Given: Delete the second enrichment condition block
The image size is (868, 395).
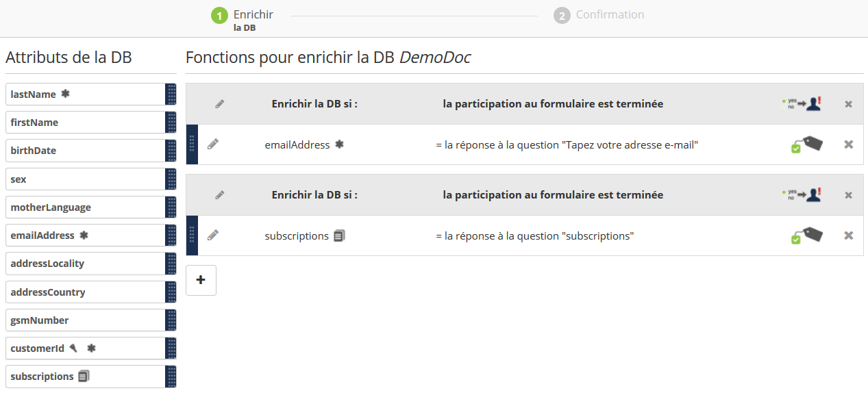Looking at the screenshot, I should 848,195.
